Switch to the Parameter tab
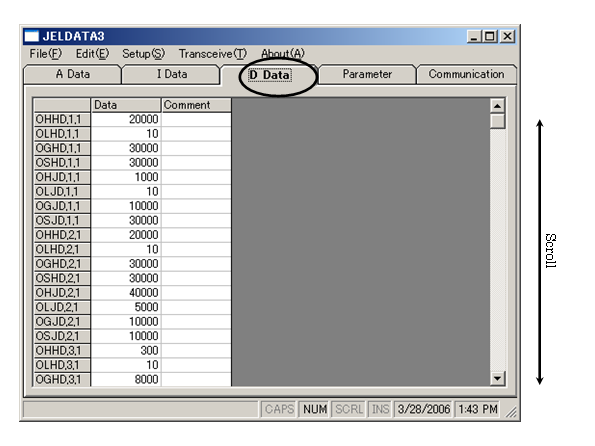 click(x=367, y=74)
